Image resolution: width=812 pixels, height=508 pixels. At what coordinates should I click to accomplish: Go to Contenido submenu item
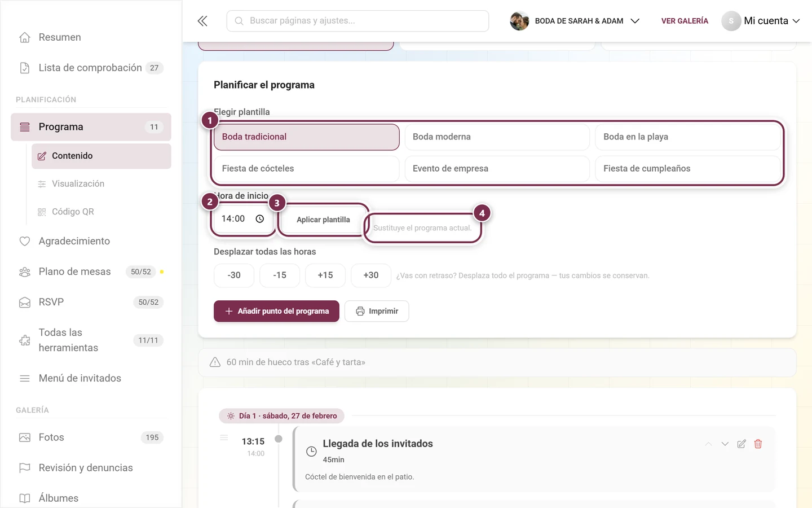(101, 156)
